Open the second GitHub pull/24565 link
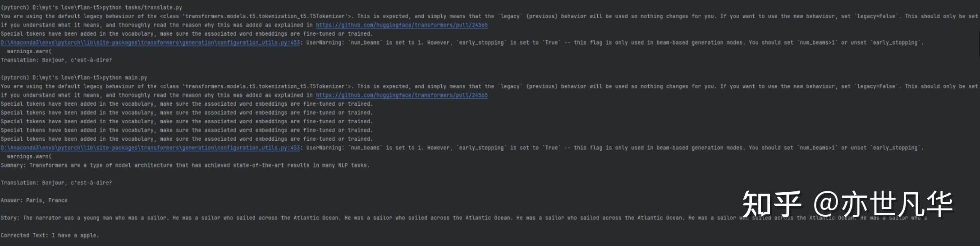 (401, 95)
